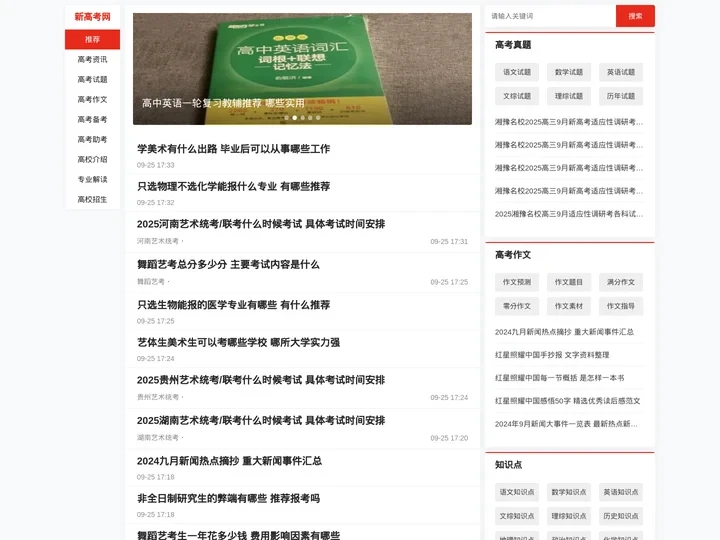Click the red 搜索 button
Viewport: 720px width, 540px height.
(635, 16)
